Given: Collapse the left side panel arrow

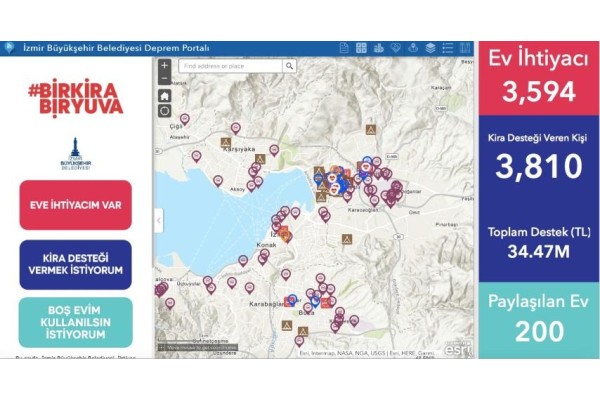Looking at the screenshot, I should 157,220.
